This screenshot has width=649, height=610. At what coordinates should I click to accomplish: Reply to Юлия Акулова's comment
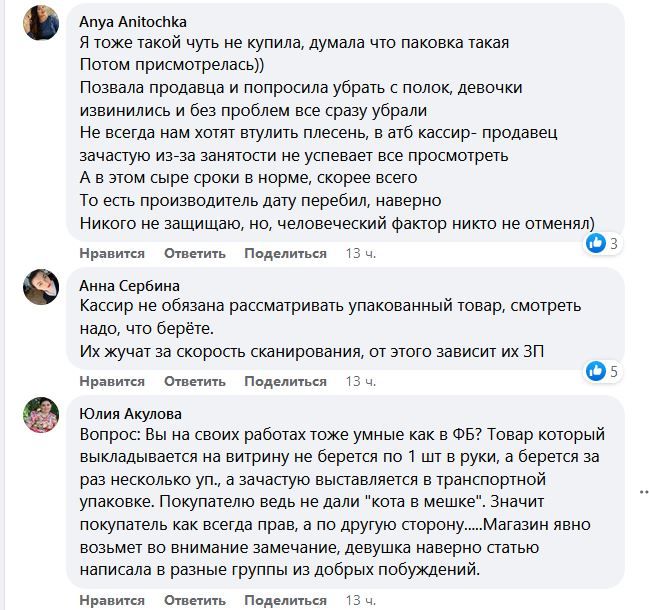coord(195,599)
